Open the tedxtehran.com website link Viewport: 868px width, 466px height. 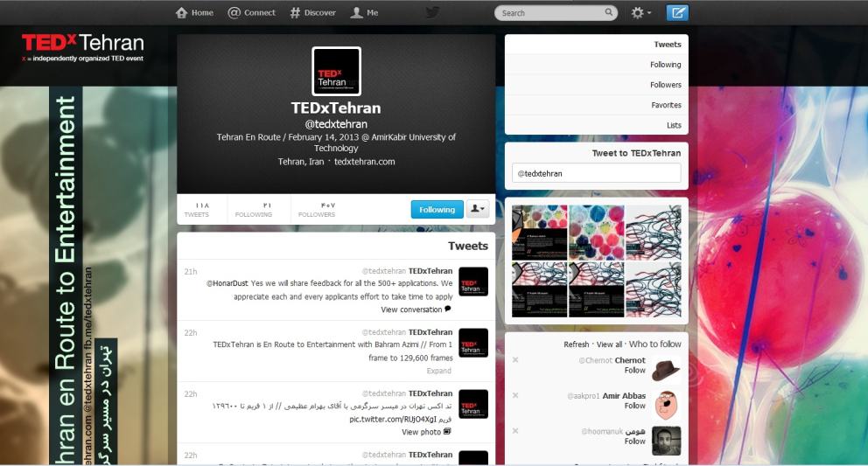(365, 162)
